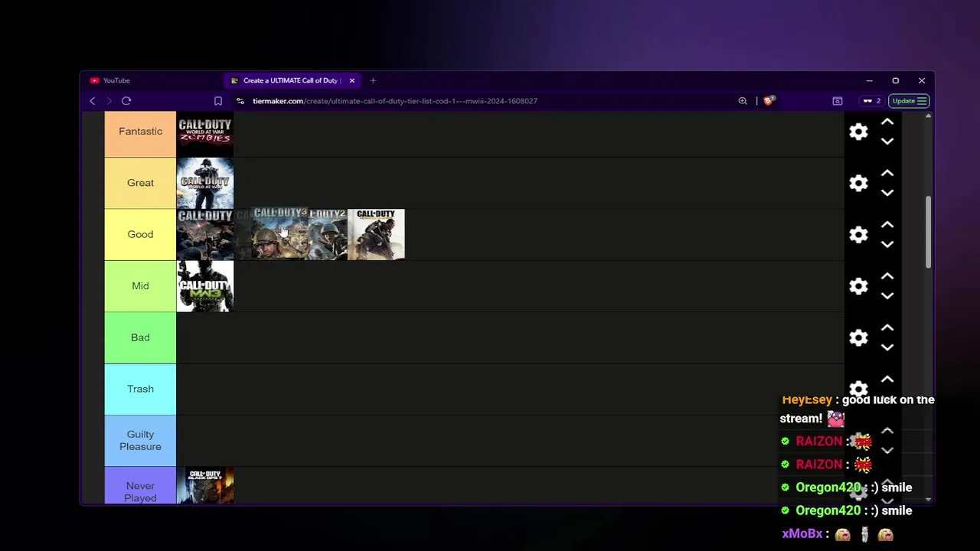This screenshot has height=551, width=980.
Task: Click the Great tier label
Action: tap(140, 183)
